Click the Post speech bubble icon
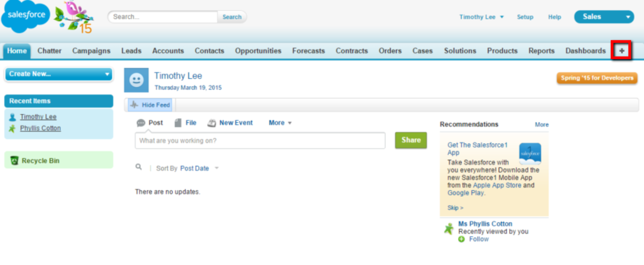 pyautogui.click(x=141, y=123)
